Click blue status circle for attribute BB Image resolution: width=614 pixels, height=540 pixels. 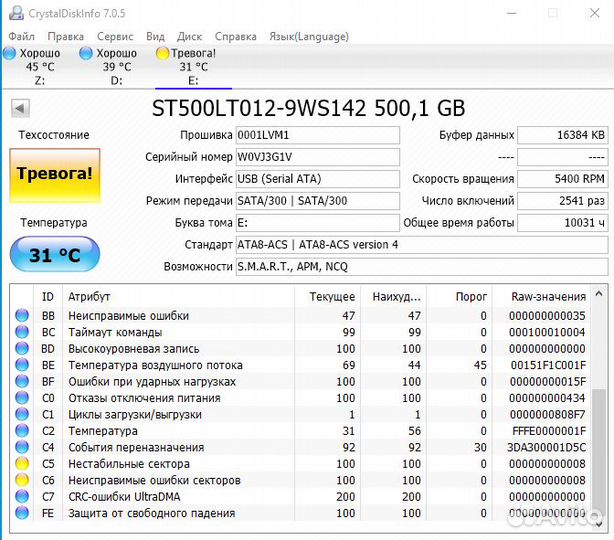(x=22, y=316)
